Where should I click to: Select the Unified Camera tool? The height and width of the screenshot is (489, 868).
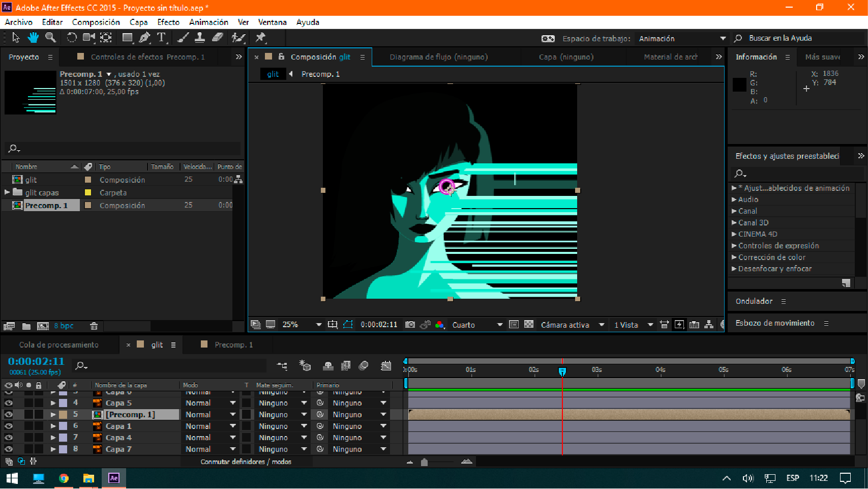[x=89, y=37]
